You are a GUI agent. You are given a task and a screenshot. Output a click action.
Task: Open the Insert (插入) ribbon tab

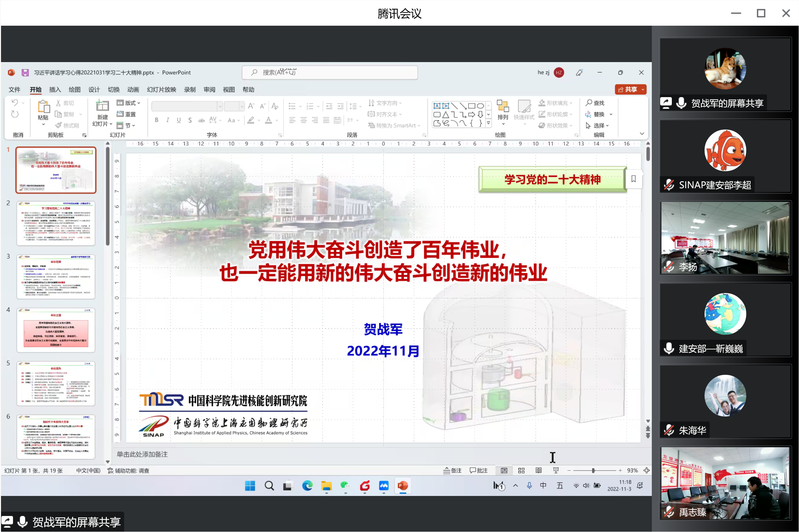(55, 89)
